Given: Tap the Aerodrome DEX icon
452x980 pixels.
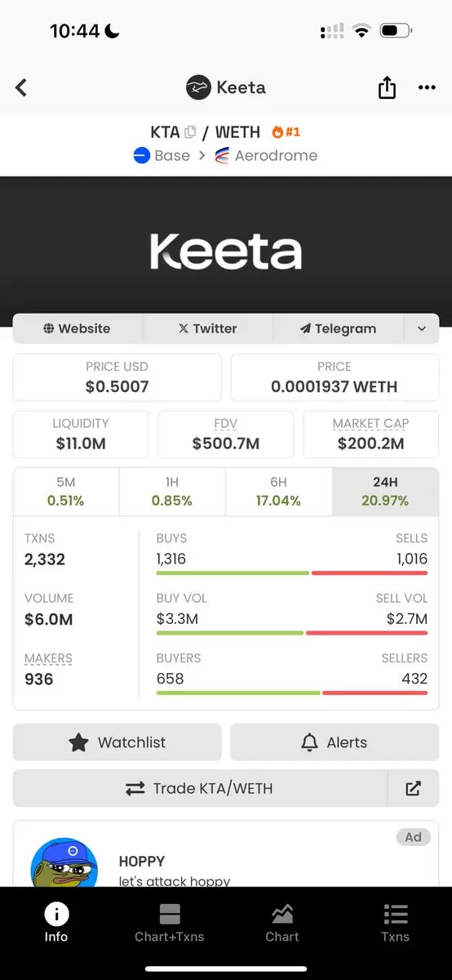Looking at the screenshot, I should pyautogui.click(x=222, y=155).
